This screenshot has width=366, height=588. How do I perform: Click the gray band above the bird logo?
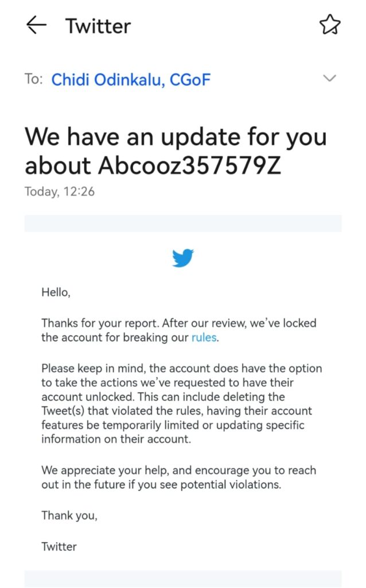183,223
